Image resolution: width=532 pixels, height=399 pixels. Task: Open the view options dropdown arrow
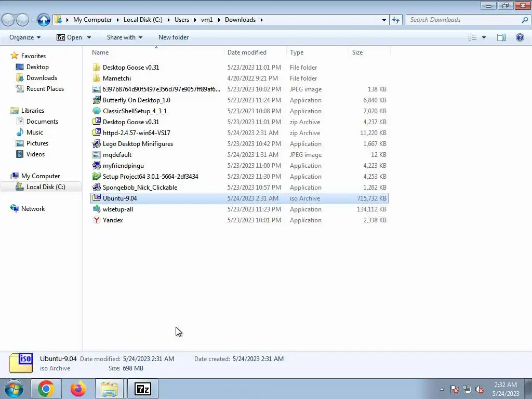(x=484, y=37)
